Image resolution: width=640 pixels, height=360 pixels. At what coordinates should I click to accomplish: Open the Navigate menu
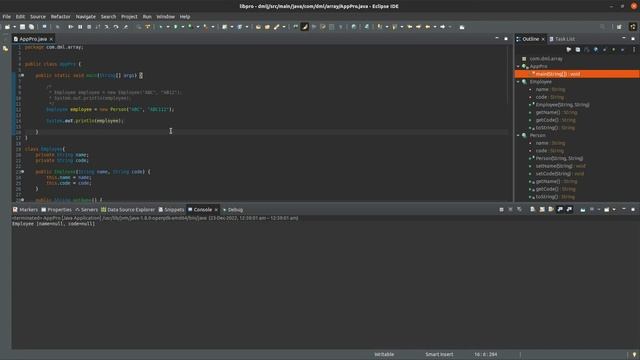click(x=85, y=17)
